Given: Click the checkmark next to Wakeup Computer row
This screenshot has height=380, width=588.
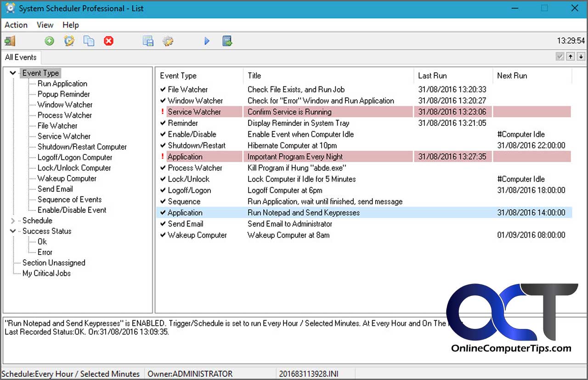Looking at the screenshot, I should click(163, 235).
